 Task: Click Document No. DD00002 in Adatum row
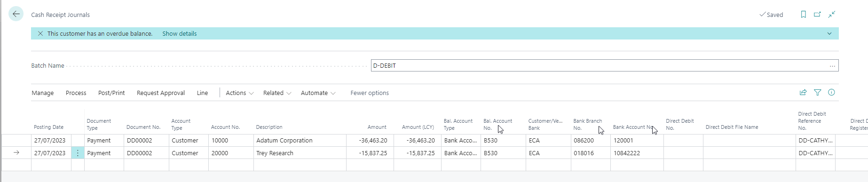pyautogui.click(x=146, y=141)
